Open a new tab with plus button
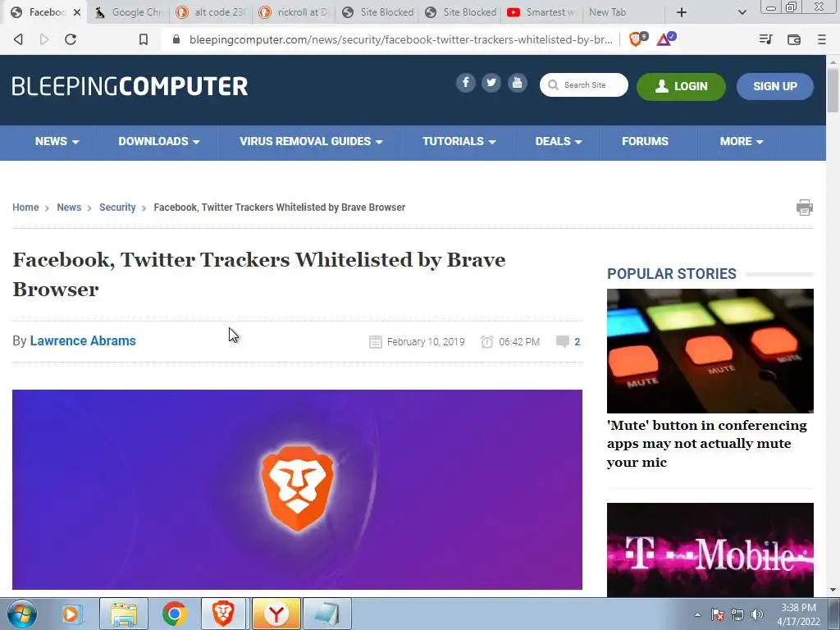840x630 pixels. tap(682, 12)
